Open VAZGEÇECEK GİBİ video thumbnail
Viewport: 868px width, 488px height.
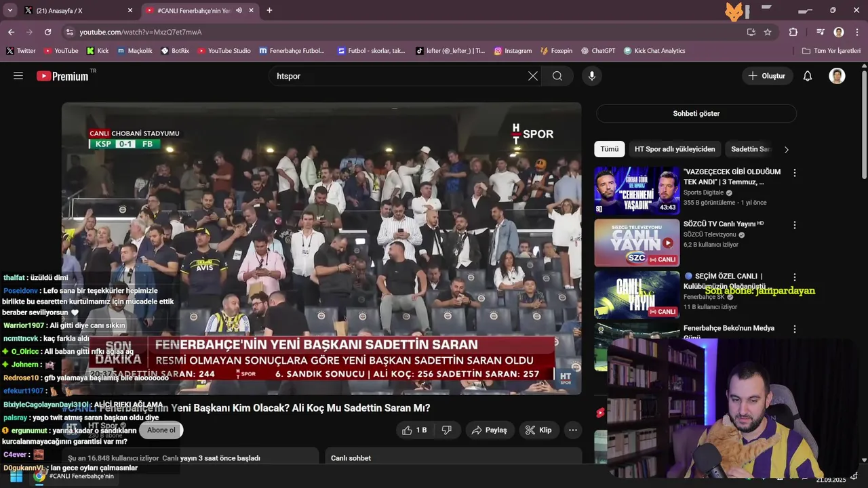pyautogui.click(x=637, y=190)
